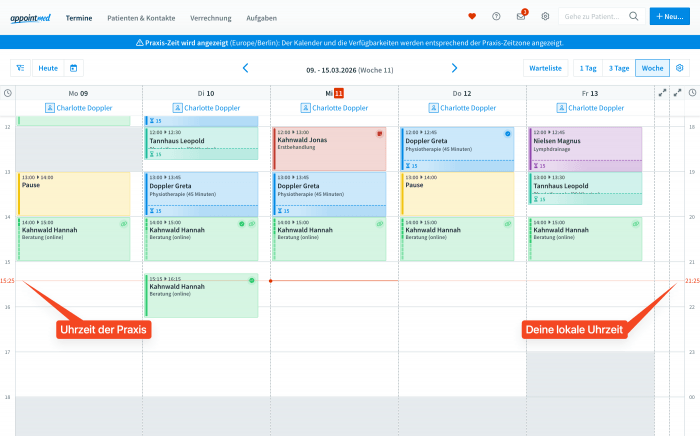Image resolution: width=700 pixels, height=436 pixels.
Task: Click Charlotte Doppler link under Friday
Action: (590, 108)
